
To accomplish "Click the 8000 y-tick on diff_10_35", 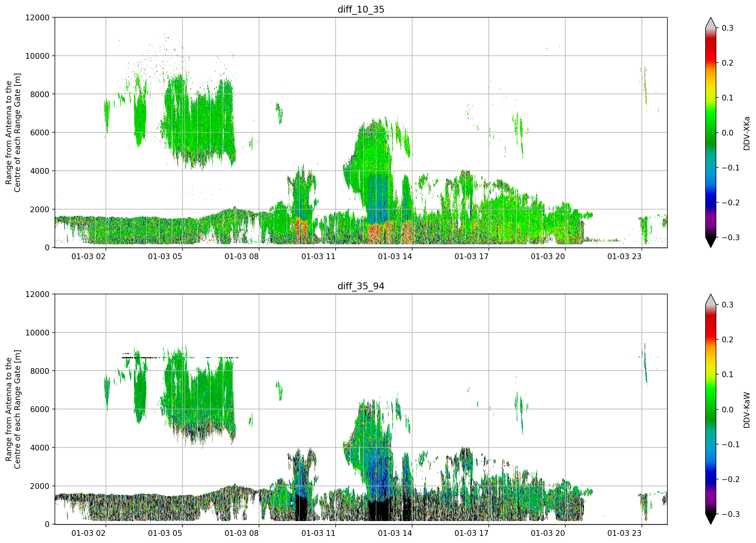I will point(40,94).
